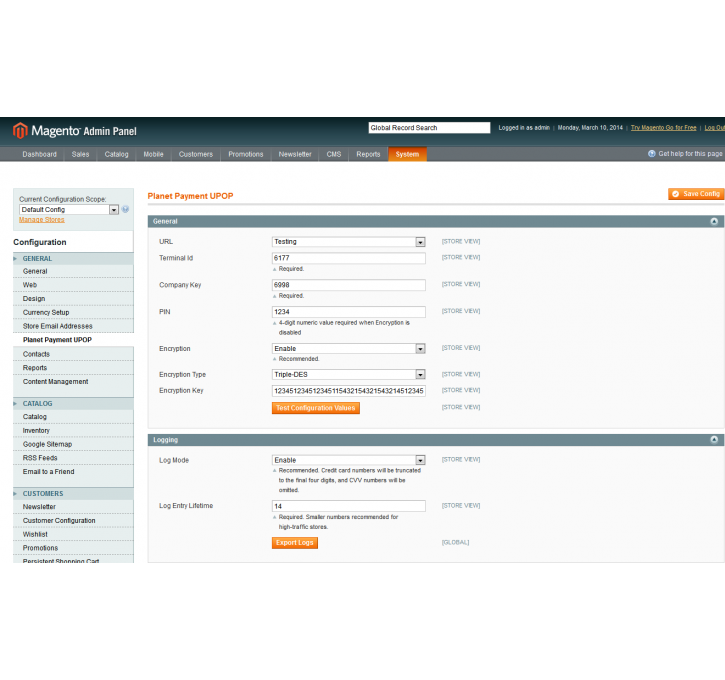
Task: Open the Customers menu
Action: (196, 154)
